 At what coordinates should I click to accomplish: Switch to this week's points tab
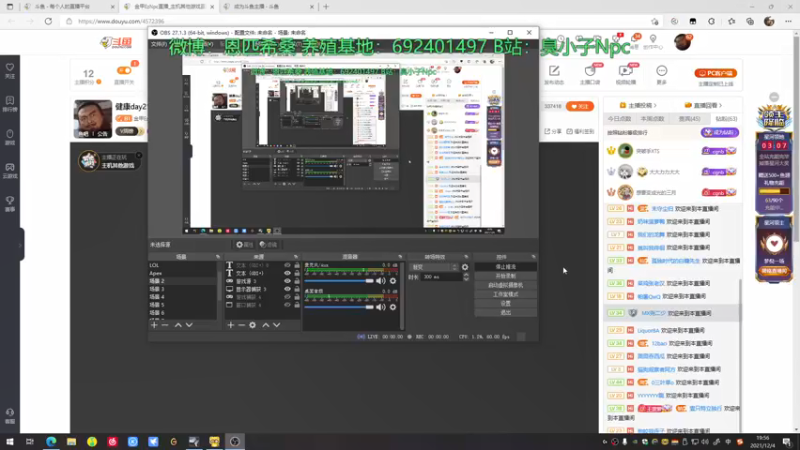(x=652, y=118)
